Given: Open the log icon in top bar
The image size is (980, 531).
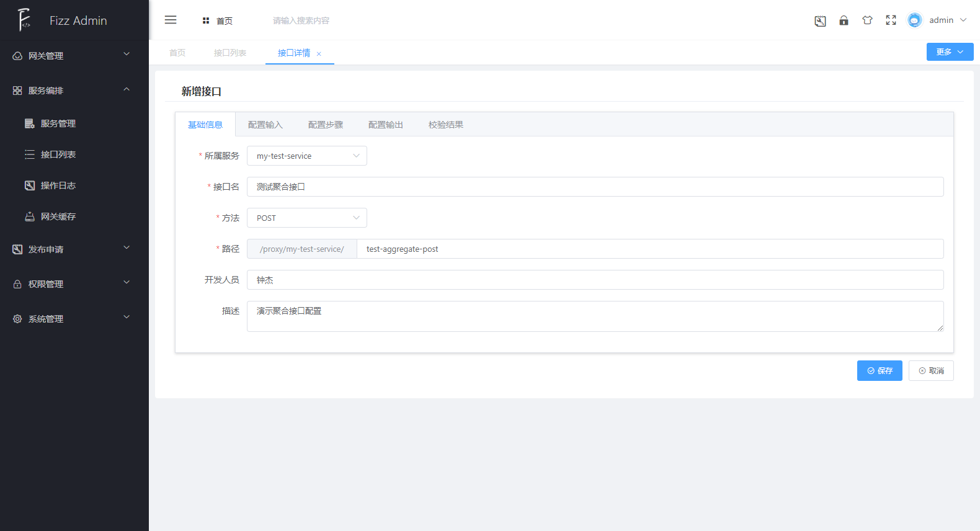Looking at the screenshot, I should [820, 21].
